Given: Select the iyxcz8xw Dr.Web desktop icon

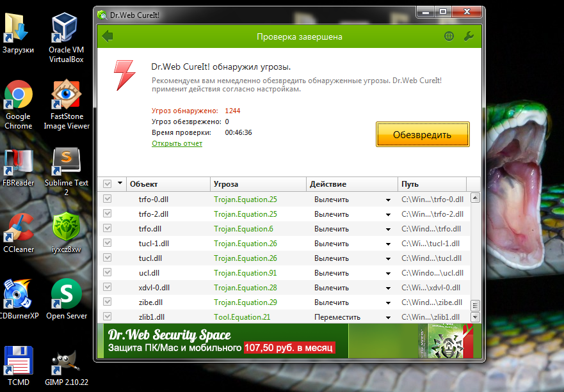Looking at the screenshot, I should click(66, 233).
